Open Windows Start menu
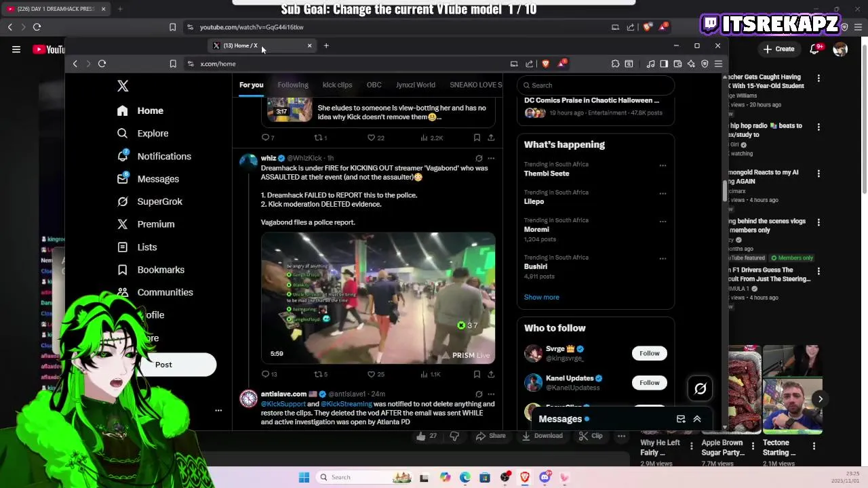 click(x=304, y=477)
